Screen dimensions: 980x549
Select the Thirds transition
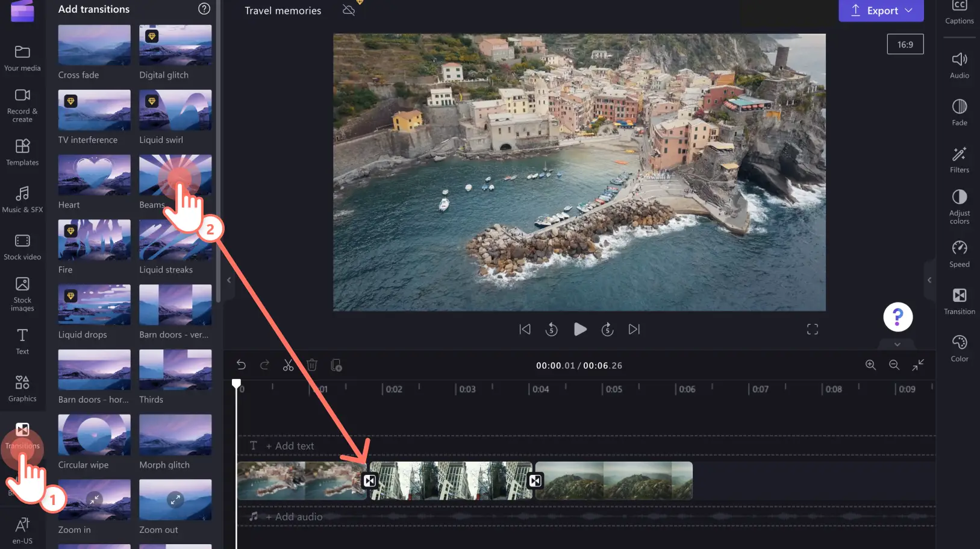175,369
